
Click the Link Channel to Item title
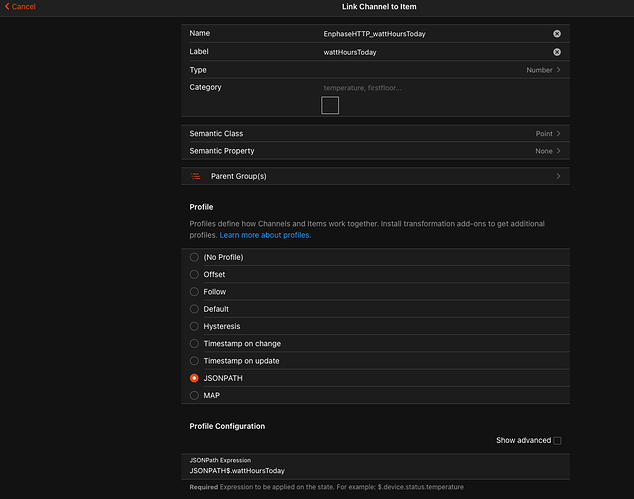pos(379,6)
